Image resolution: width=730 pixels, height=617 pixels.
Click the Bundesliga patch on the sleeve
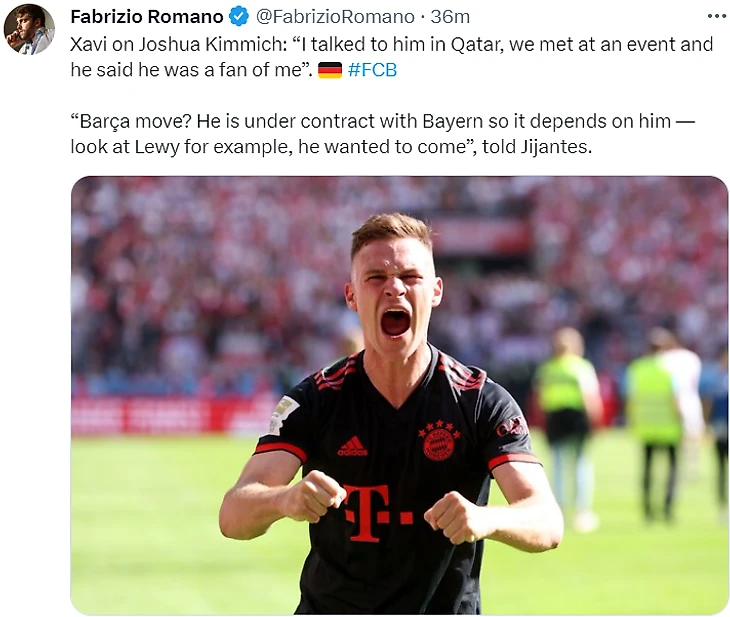click(x=282, y=413)
